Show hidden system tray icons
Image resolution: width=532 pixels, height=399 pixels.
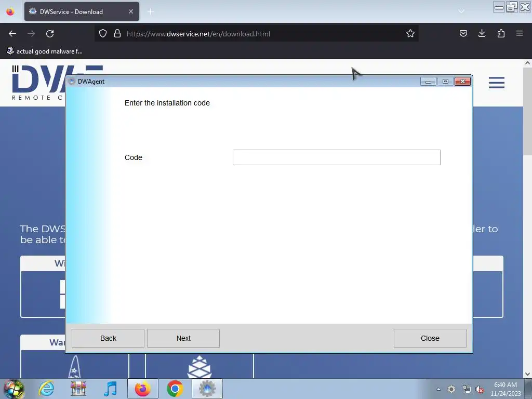(438, 389)
